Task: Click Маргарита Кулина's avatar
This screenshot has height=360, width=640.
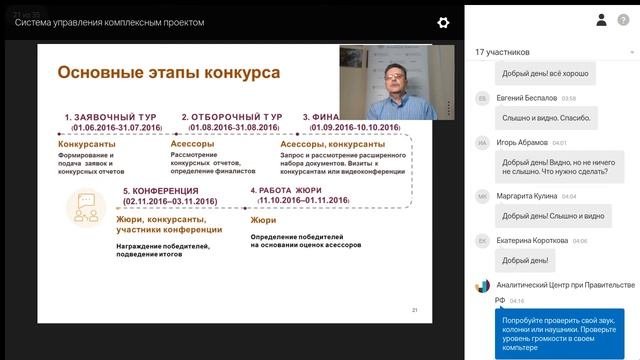Action: coord(482,196)
